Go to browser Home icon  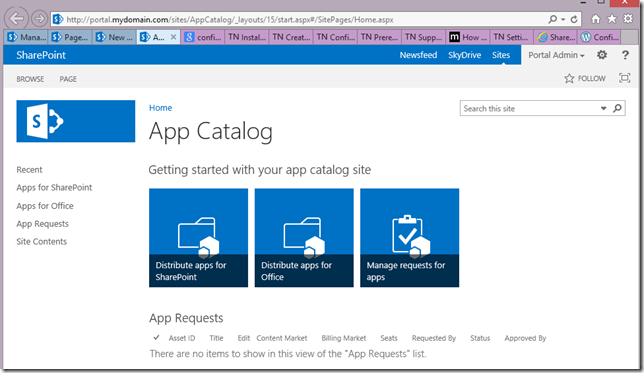coord(595,19)
